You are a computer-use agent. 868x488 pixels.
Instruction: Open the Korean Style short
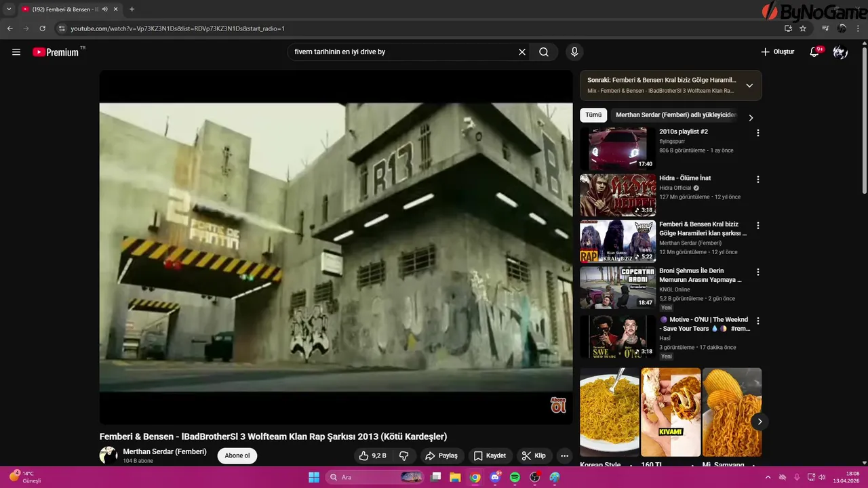(610, 412)
